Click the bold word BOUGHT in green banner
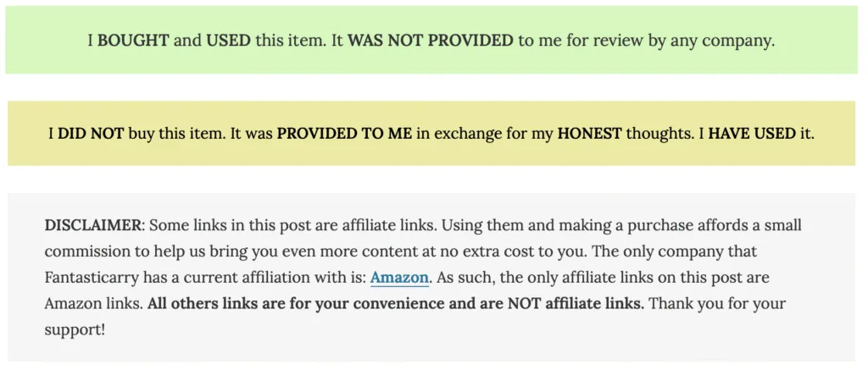Screen dimensions: 868x370 click(133, 41)
